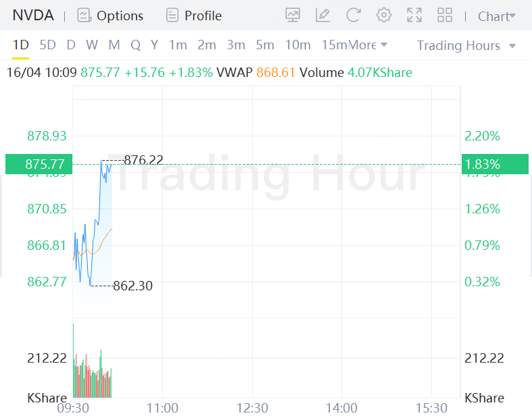Viewport: 532px width, 420px height.
Task: Choose the 1m interval
Action: click(178, 45)
